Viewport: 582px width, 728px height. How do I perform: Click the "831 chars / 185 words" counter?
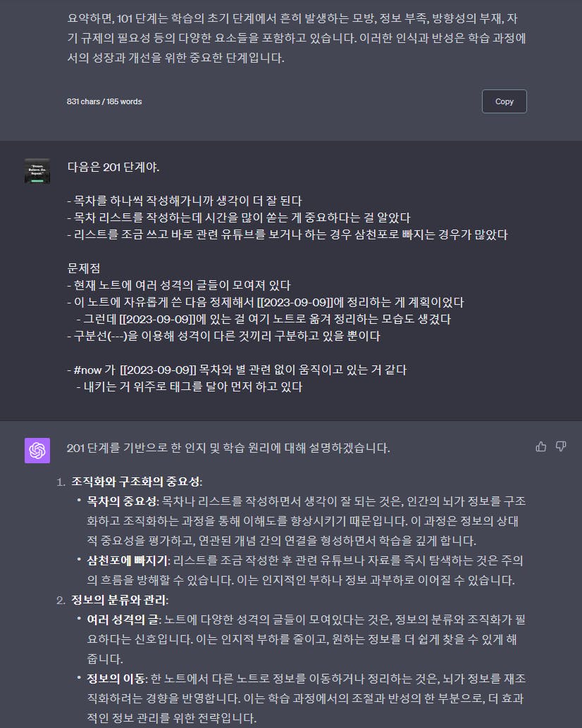104,101
